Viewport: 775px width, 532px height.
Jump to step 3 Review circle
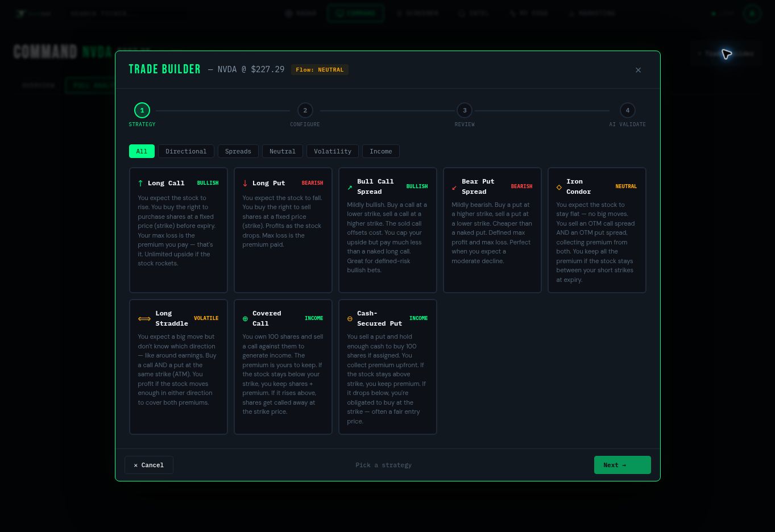click(x=465, y=110)
